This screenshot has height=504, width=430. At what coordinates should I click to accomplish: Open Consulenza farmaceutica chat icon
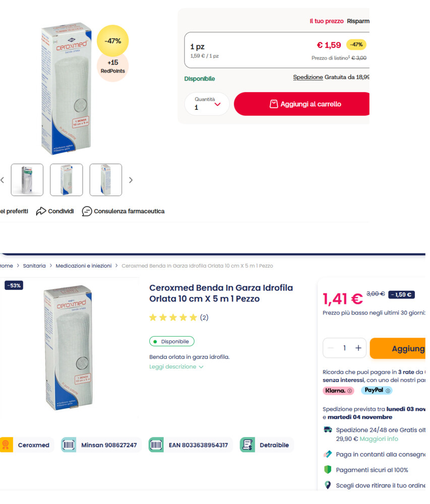87,211
